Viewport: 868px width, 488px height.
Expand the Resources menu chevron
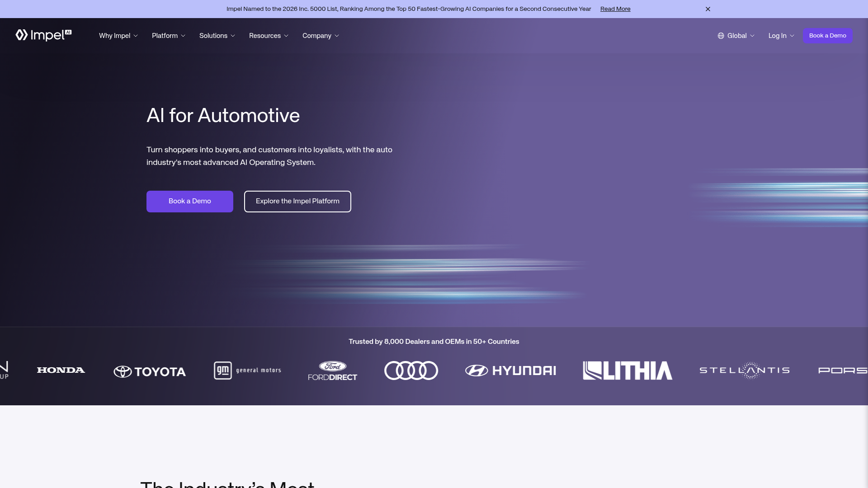tap(286, 36)
